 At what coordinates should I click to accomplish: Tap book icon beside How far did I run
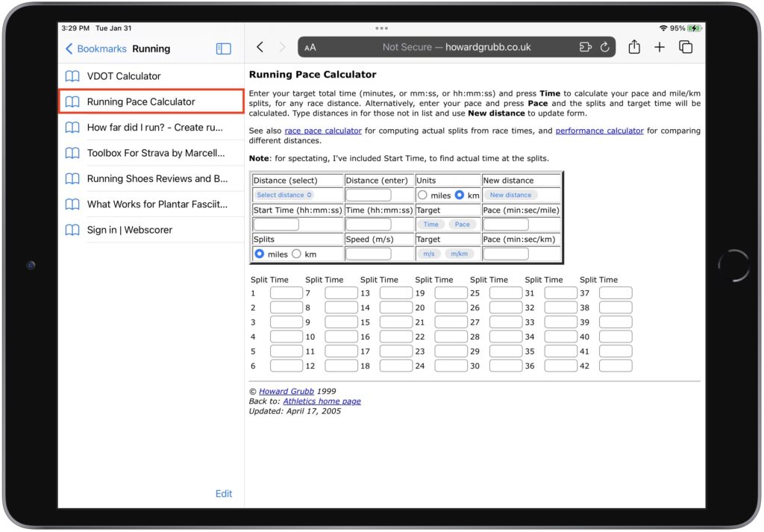(x=72, y=128)
